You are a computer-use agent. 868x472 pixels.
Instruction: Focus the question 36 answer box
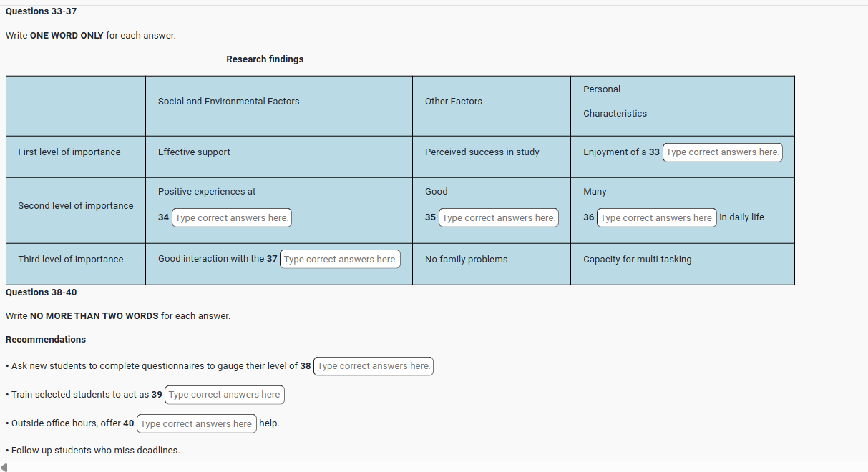[x=656, y=217]
